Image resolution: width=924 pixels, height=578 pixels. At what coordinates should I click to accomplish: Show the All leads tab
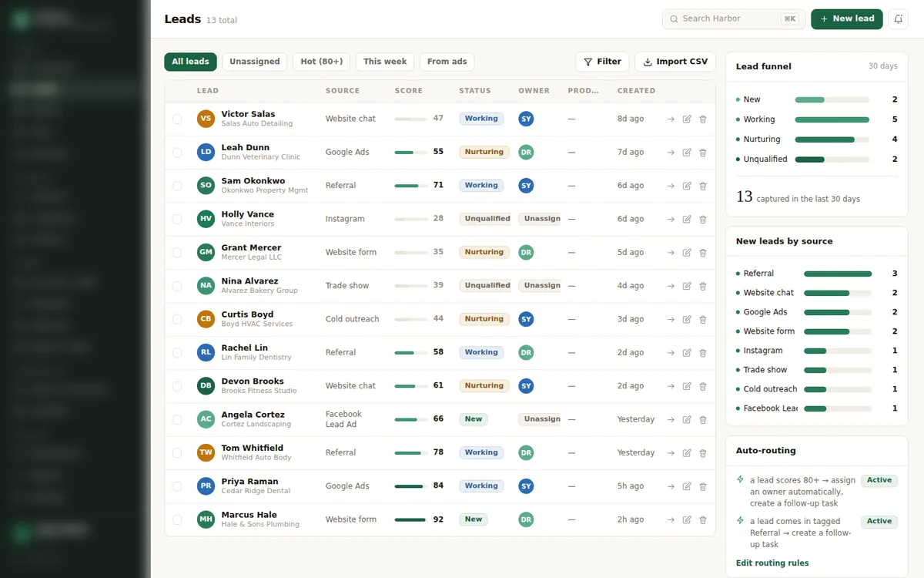pos(190,62)
